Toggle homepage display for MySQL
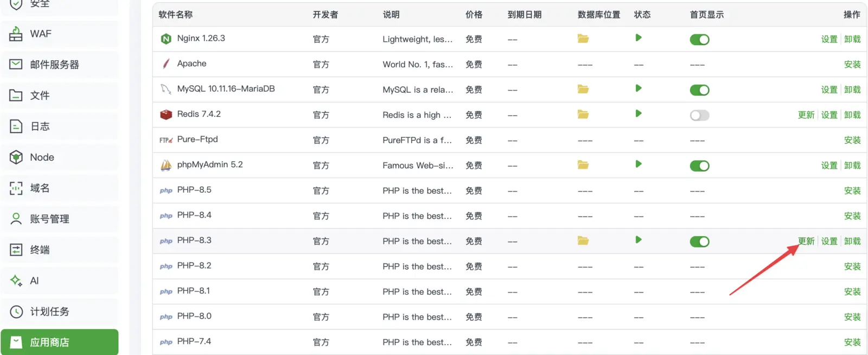Viewport: 868px width, 355px height. [x=699, y=90]
